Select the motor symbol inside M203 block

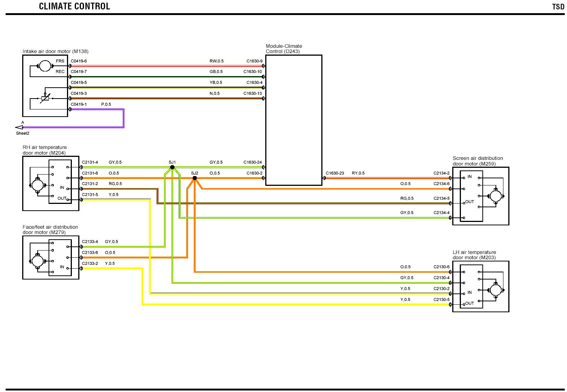point(495,290)
